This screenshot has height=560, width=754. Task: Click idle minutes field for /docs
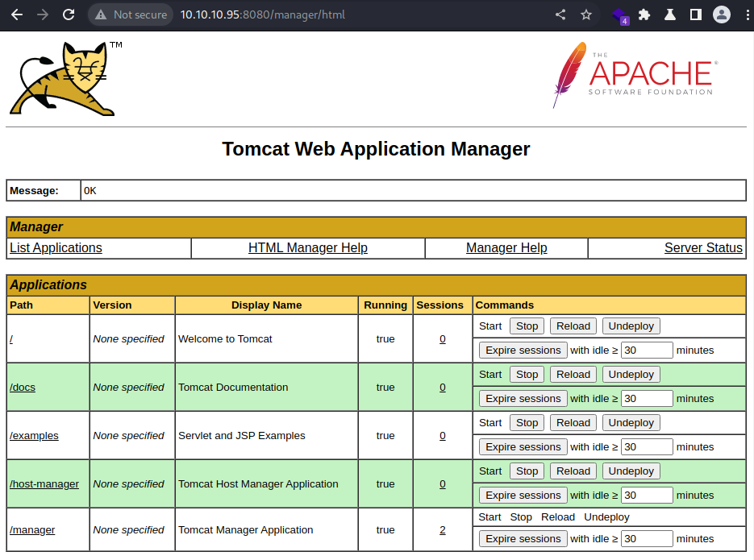tap(647, 399)
